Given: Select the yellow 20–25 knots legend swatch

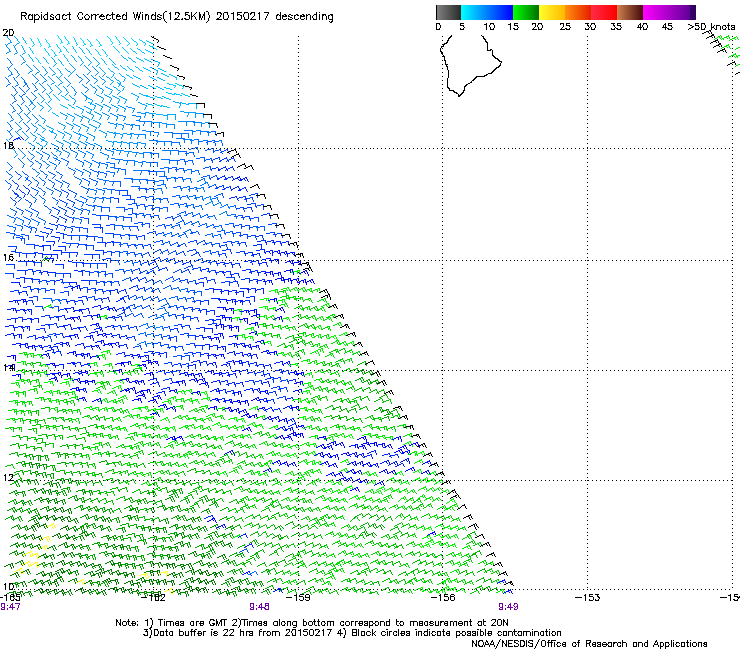Looking at the screenshot, I should tap(552, 12).
